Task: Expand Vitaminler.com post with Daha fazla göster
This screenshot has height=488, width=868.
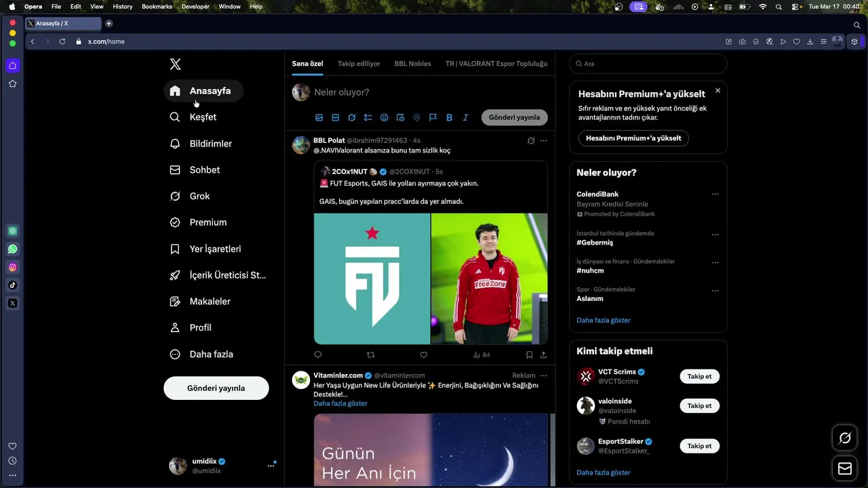Action: point(340,403)
